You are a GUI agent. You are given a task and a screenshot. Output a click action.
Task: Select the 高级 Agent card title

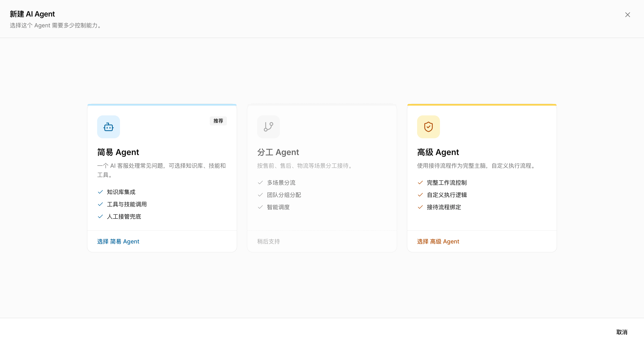438,152
